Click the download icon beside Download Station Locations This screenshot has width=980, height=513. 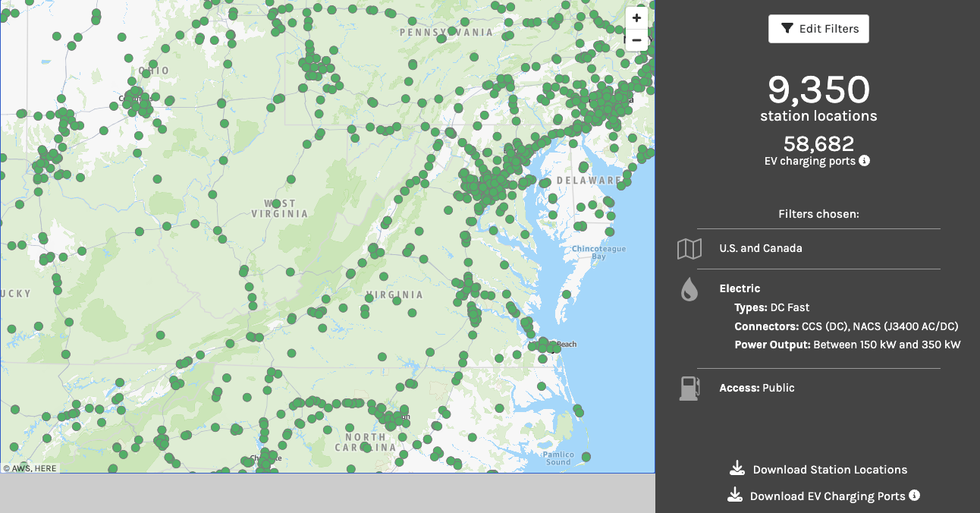coord(737,468)
